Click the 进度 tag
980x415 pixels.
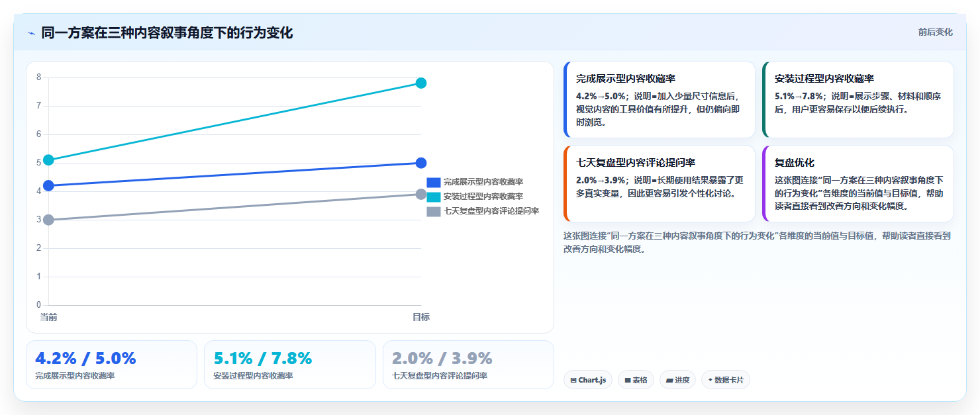coord(677,380)
